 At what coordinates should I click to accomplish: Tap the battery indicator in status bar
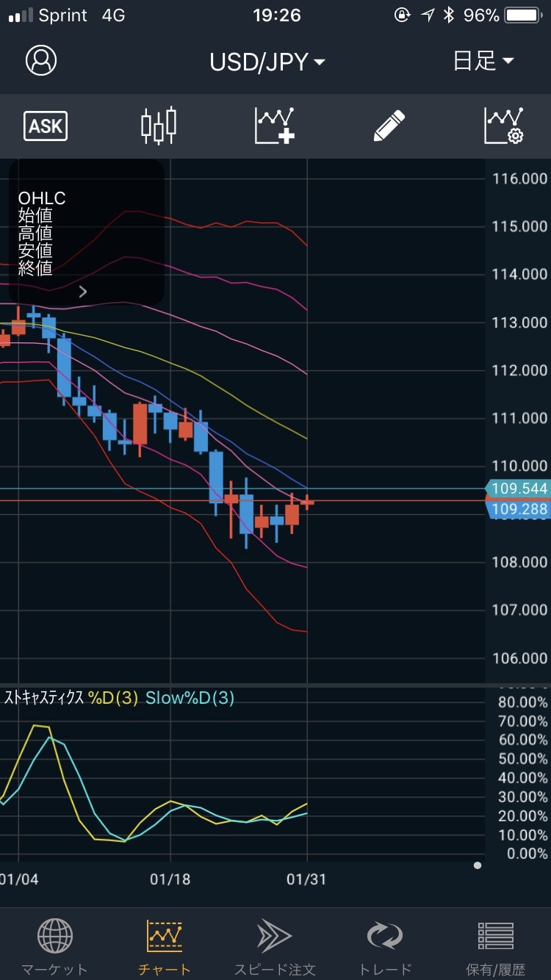tap(523, 15)
